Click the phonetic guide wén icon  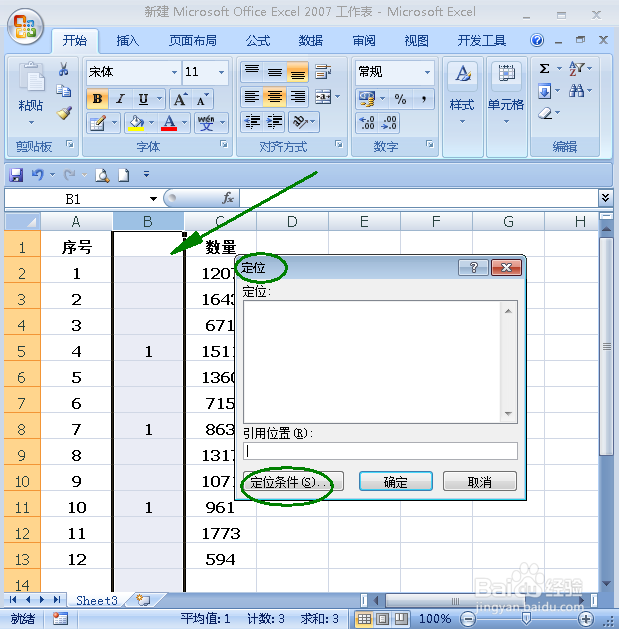[x=206, y=123]
